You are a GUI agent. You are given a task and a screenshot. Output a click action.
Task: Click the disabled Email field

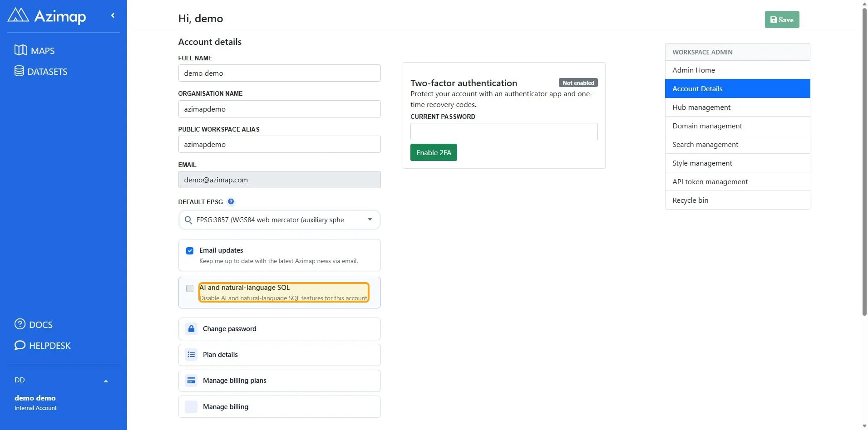point(279,180)
